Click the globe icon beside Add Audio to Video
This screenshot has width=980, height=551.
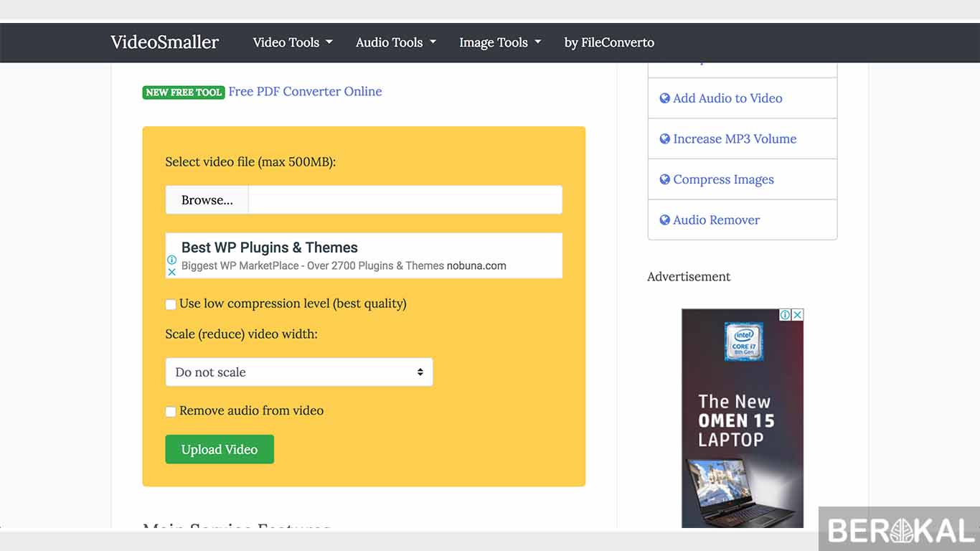(x=664, y=98)
